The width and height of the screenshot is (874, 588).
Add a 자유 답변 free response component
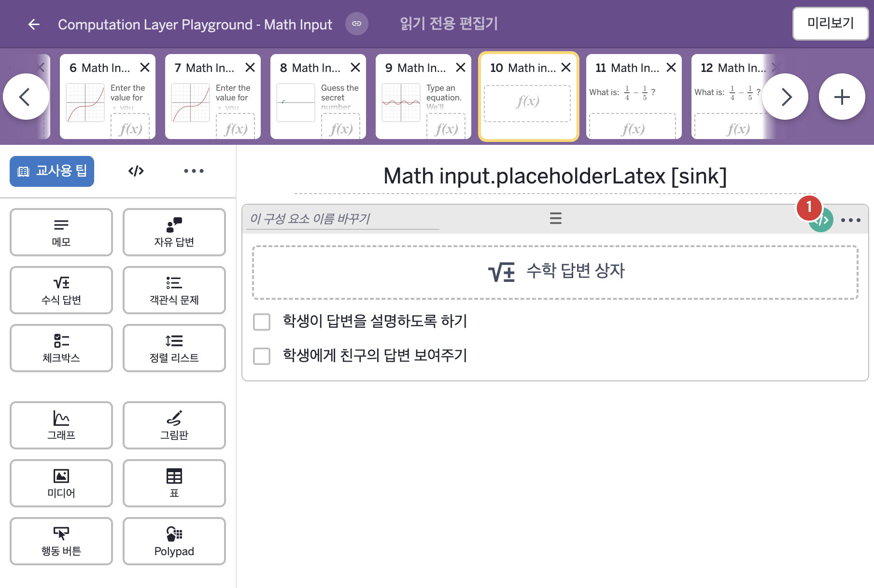174,232
